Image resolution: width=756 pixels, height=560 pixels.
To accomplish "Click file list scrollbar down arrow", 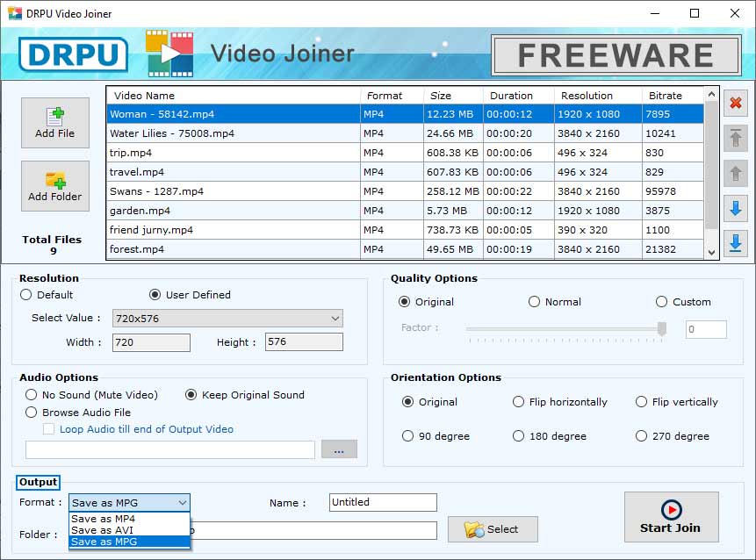I will [x=711, y=252].
